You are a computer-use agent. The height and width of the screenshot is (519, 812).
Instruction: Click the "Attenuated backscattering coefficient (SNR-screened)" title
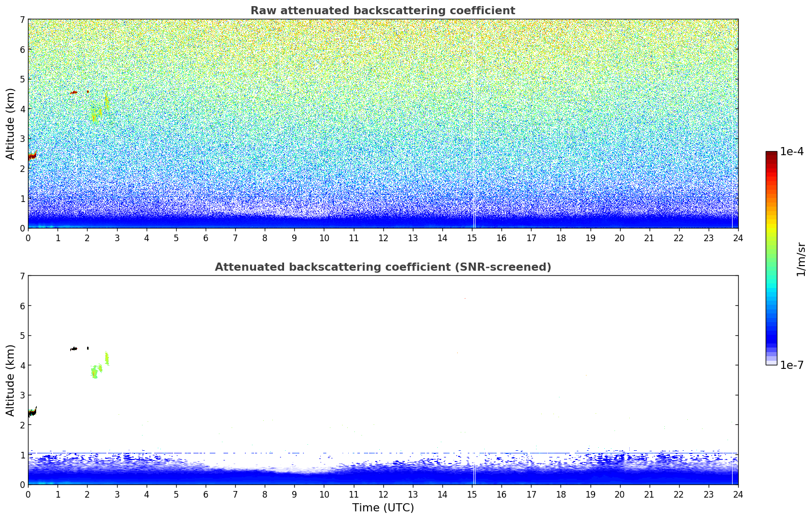(x=383, y=267)
